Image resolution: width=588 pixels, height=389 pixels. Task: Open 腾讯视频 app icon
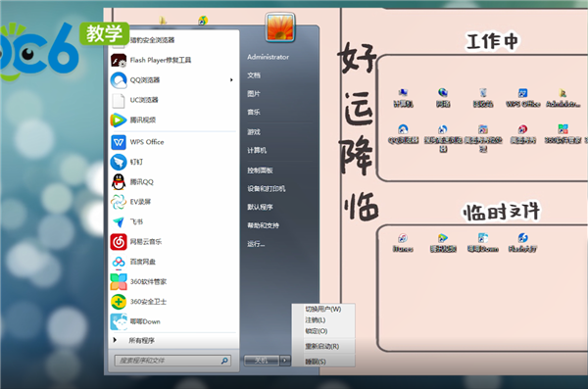119,121
